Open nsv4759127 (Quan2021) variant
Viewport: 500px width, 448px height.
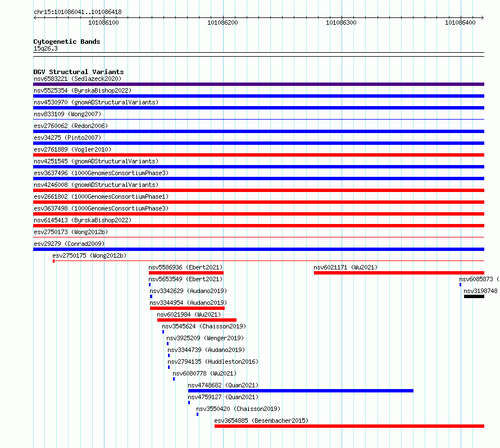[223, 397]
